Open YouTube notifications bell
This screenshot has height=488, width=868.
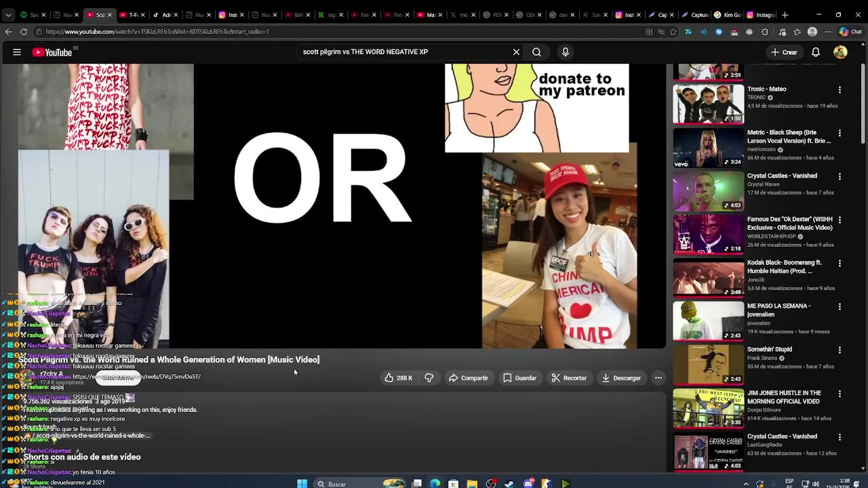(816, 52)
